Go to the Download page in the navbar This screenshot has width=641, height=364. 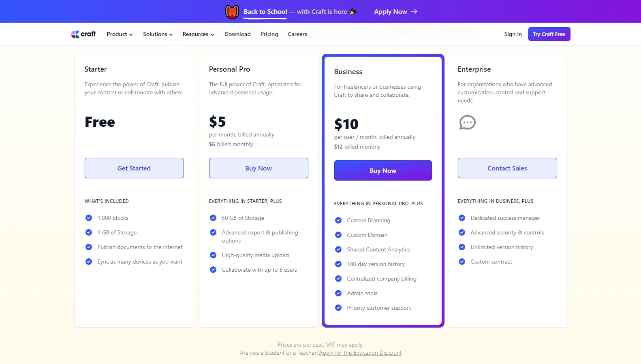pos(237,34)
